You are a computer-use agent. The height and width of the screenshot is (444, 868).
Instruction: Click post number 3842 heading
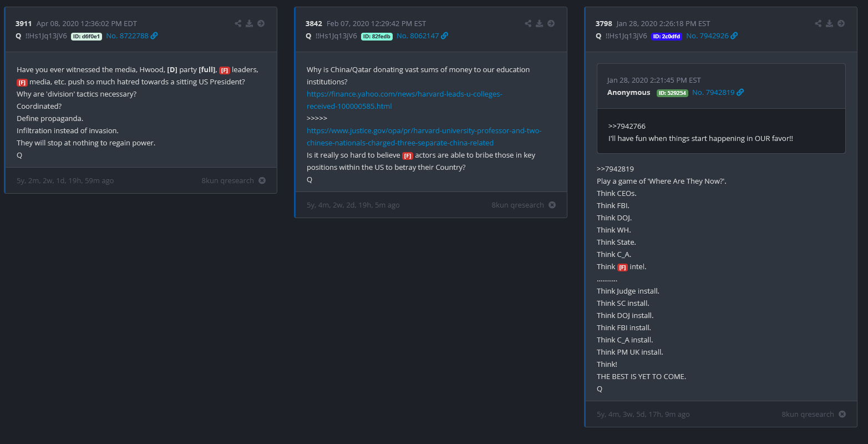pos(314,23)
